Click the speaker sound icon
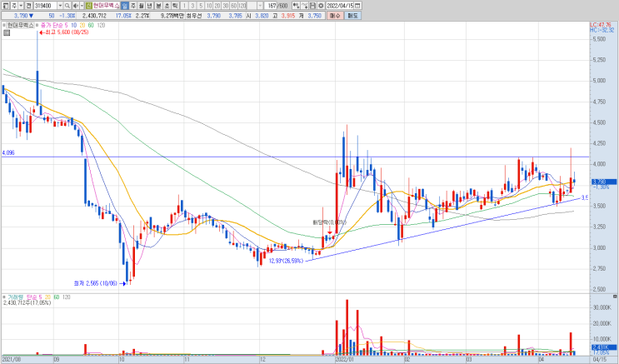The width and height of the screenshot is (619, 364). pyautogui.click(x=76, y=6)
